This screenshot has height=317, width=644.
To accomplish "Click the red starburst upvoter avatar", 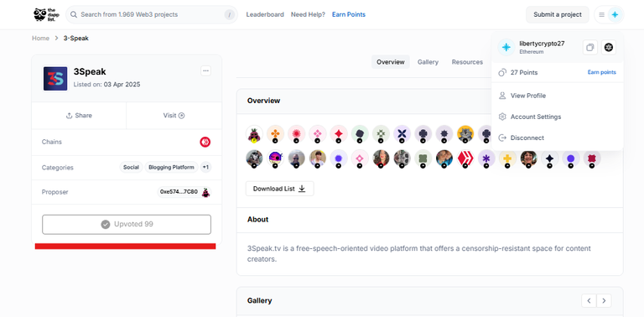I will pos(297,134).
